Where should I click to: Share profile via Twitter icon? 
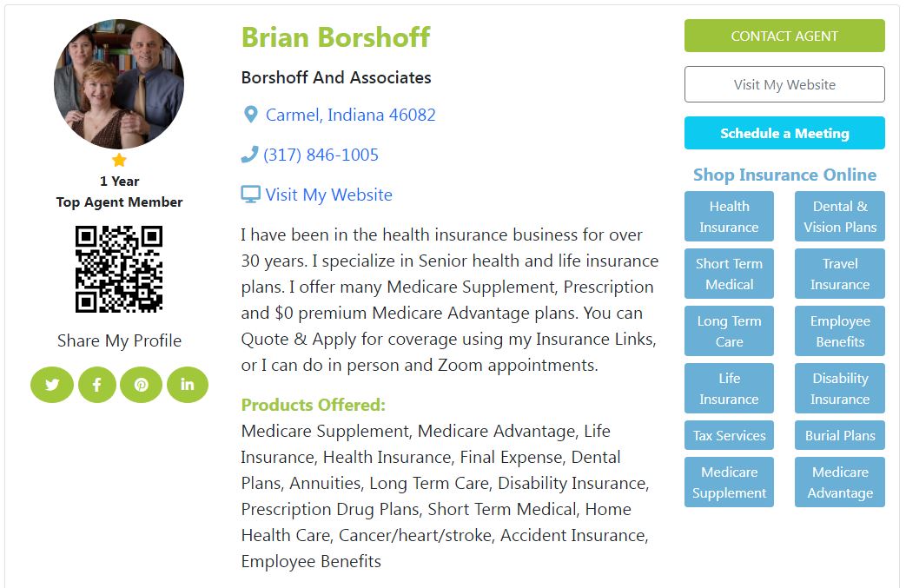coord(52,385)
